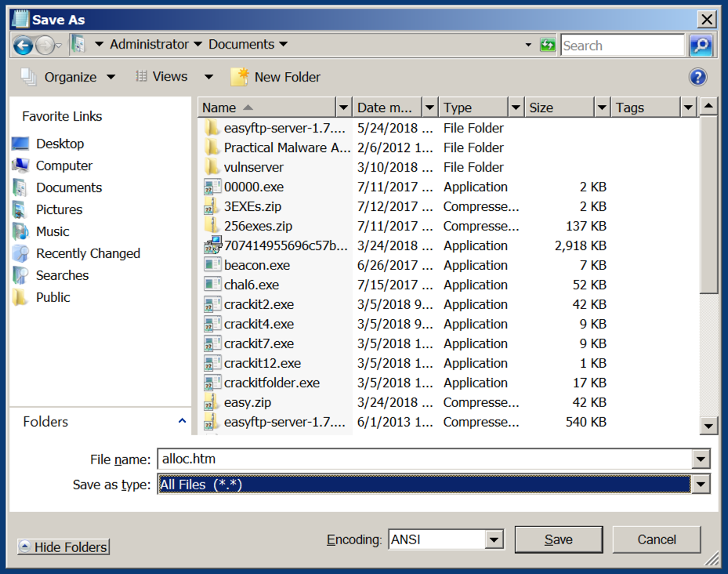
Task: Open the help question mark icon
Action: point(697,77)
